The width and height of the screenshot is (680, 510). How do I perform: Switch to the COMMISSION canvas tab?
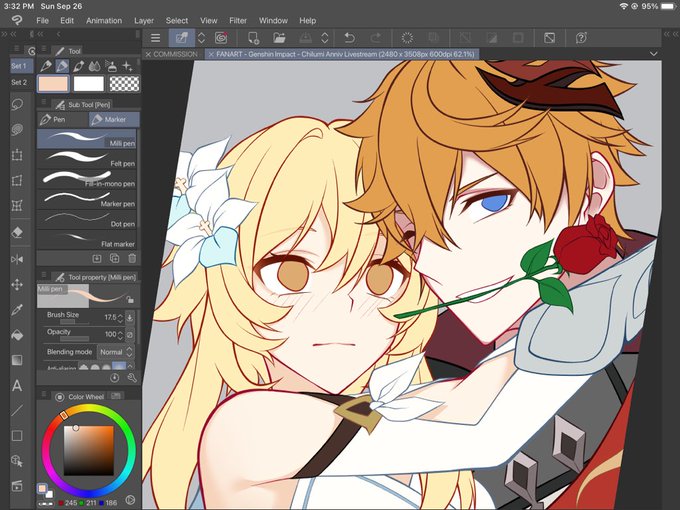[172, 54]
